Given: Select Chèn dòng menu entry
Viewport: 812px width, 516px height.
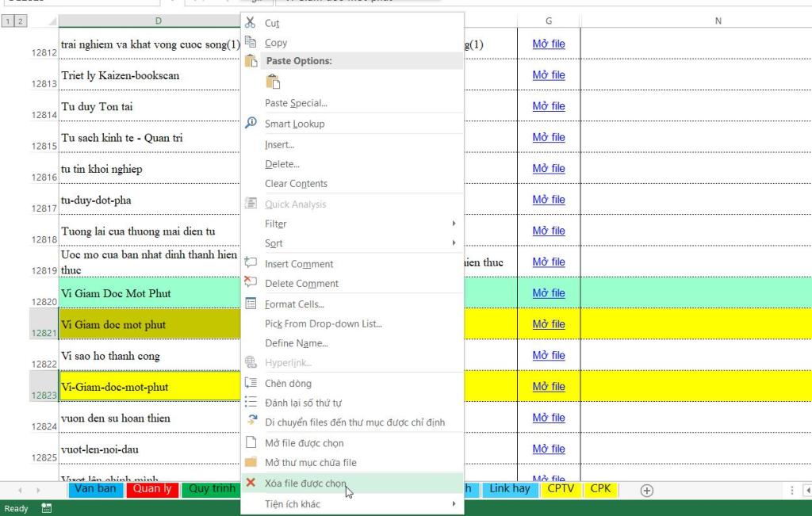Looking at the screenshot, I should point(288,384).
